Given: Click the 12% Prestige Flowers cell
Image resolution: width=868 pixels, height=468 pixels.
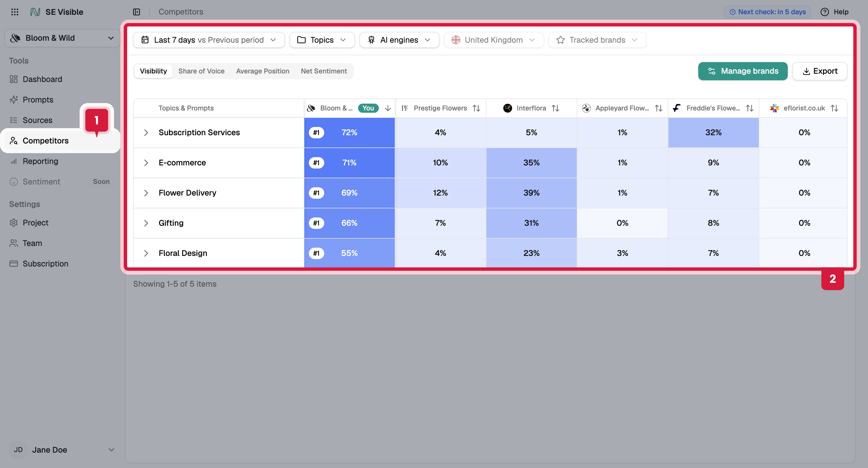Looking at the screenshot, I should [441, 193].
